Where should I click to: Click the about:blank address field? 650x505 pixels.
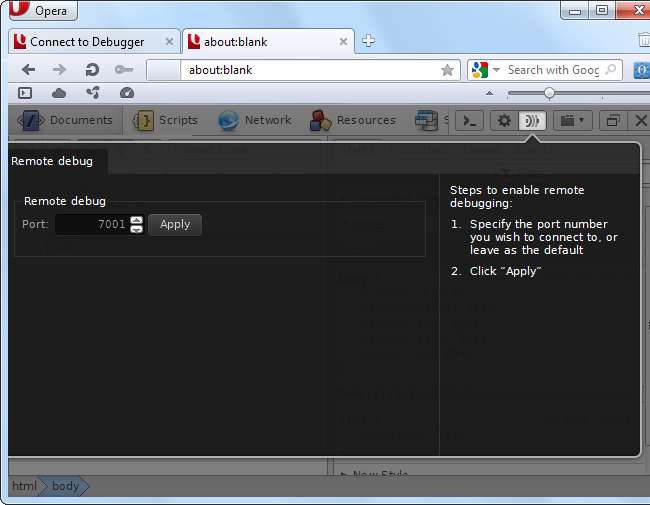coord(310,70)
